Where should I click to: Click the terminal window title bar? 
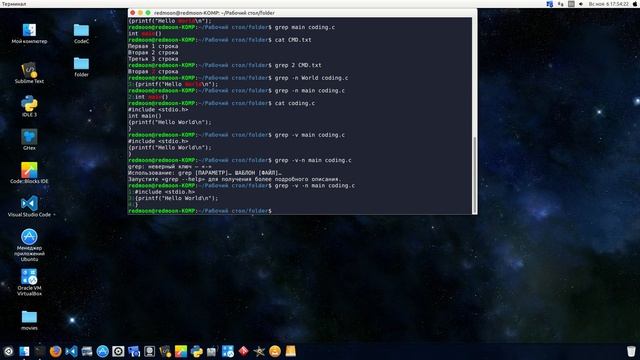(302, 13)
